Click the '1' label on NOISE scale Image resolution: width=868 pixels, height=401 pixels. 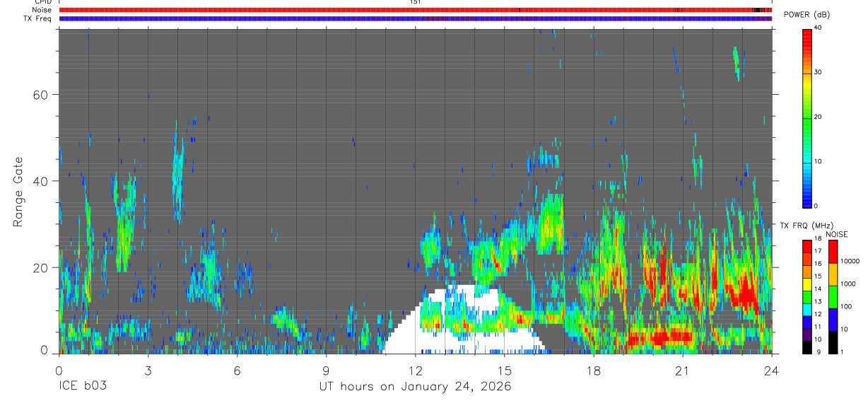click(843, 351)
